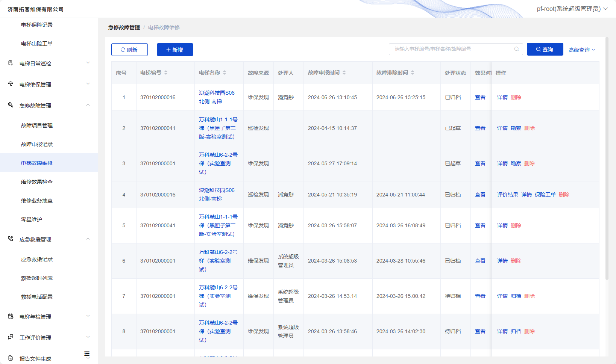Click the magnifier icon in search box
The image size is (616, 364).
[517, 49]
